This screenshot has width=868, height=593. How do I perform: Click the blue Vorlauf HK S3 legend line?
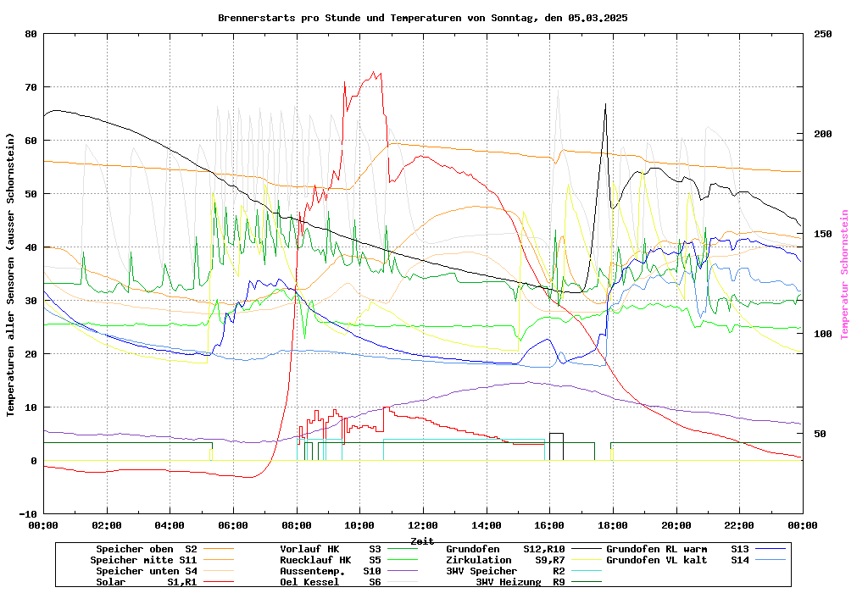[x=409, y=549]
